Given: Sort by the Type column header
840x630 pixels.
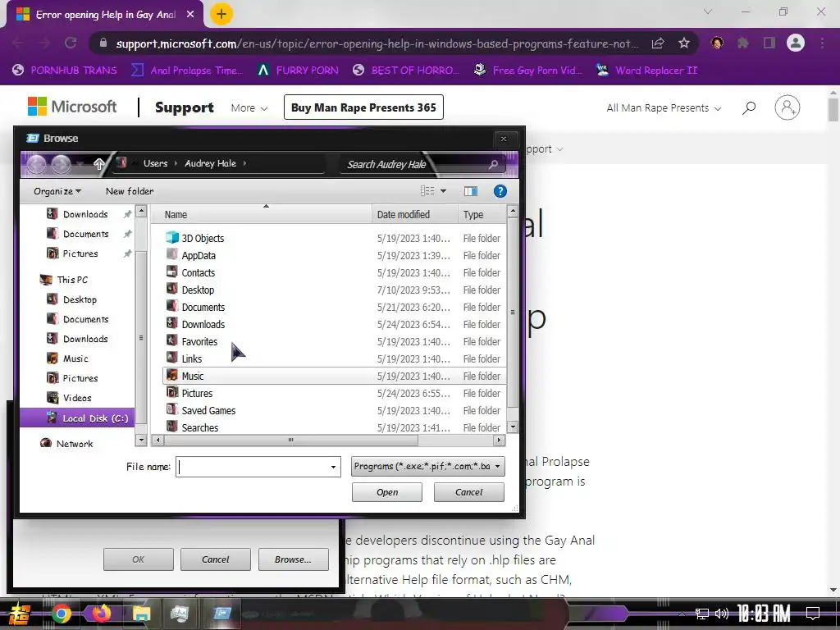Looking at the screenshot, I should tap(482, 214).
